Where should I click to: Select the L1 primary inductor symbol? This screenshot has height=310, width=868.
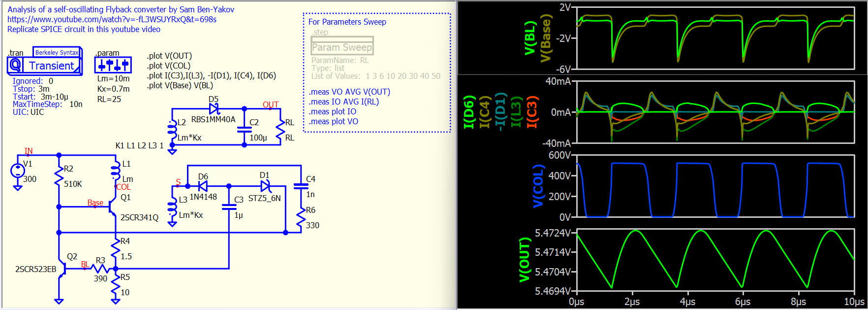(116, 171)
